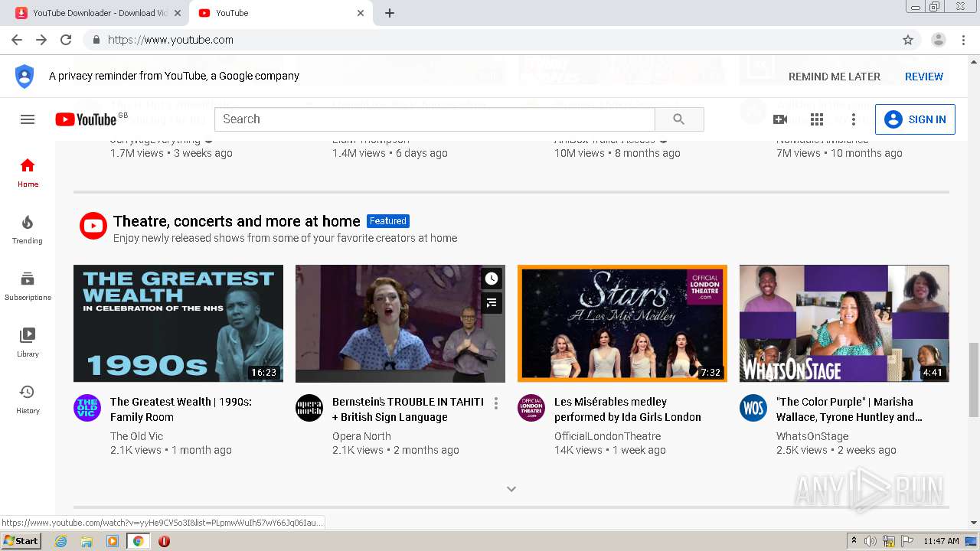Click SIGN IN button
The width and height of the screenshot is (980, 551).
915,119
